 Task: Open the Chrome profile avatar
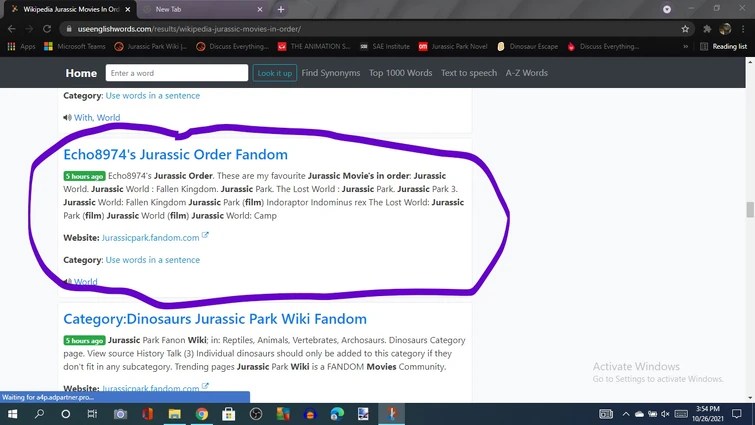click(x=725, y=29)
